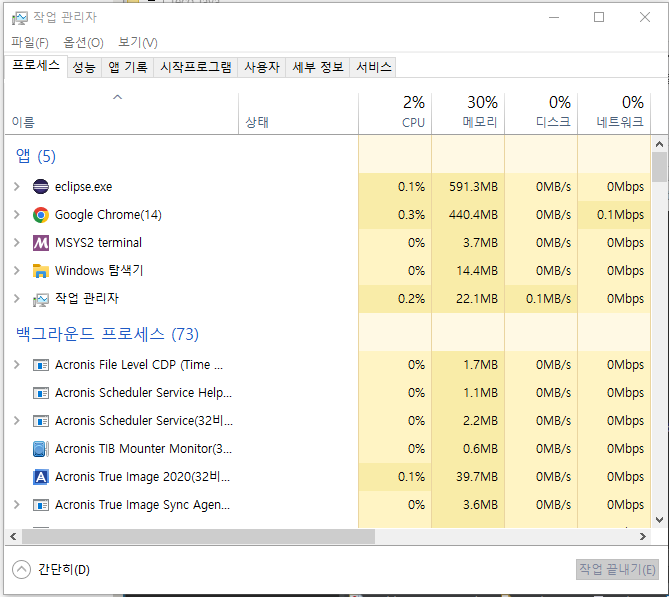Switch to the 세부 정보 tab
The width and height of the screenshot is (669, 597).
(x=318, y=67)
